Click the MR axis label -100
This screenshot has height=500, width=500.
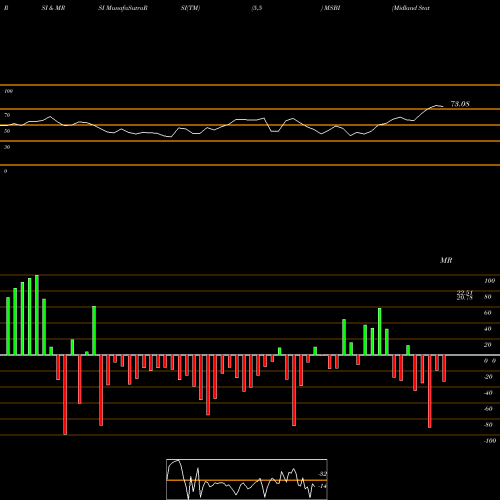tap(490, 441)
